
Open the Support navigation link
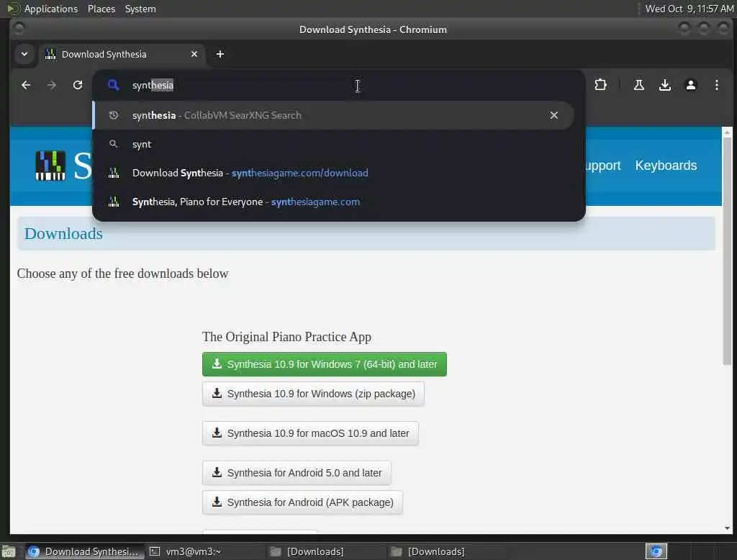click(x=603, y=166)
